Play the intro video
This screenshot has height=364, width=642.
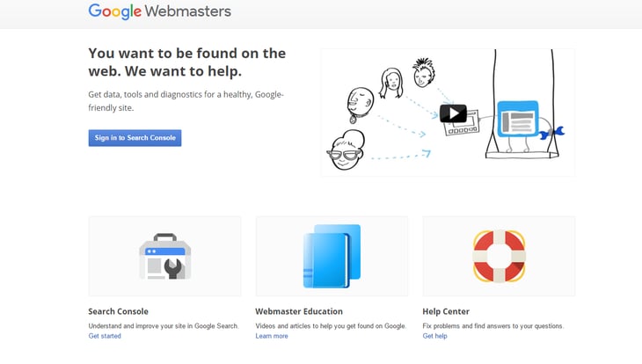click(x=453, y=113)
